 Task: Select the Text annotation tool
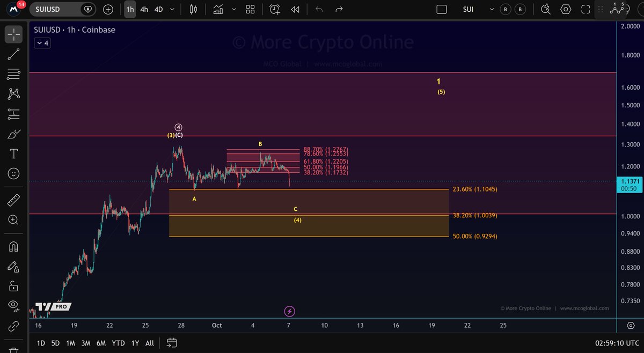coord(14,154)
